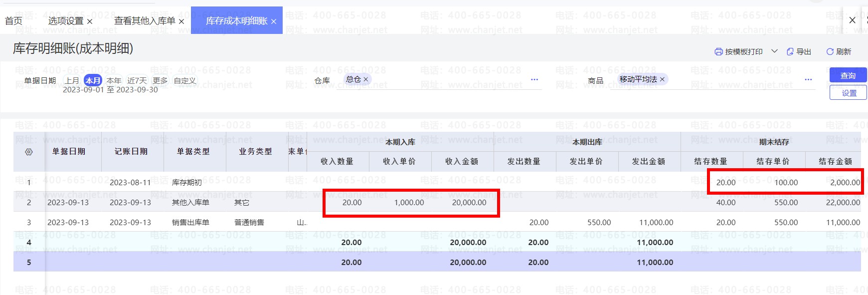Open the 更多 date options

[160, 80]
